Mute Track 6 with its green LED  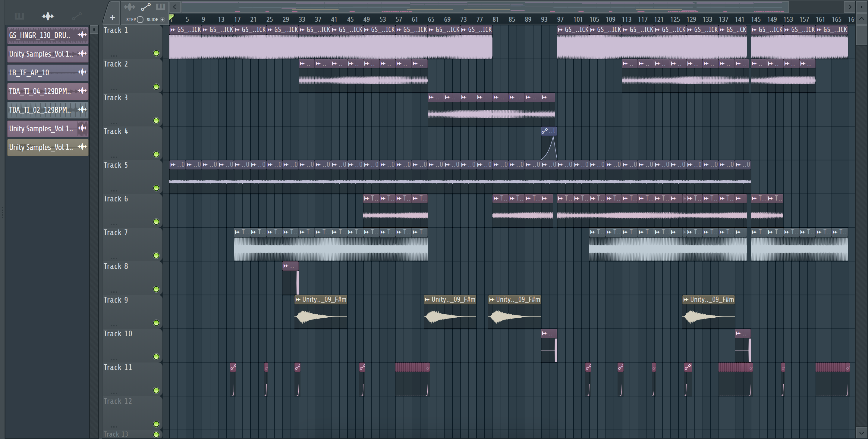pyautogui.click(x=156, y=222)
